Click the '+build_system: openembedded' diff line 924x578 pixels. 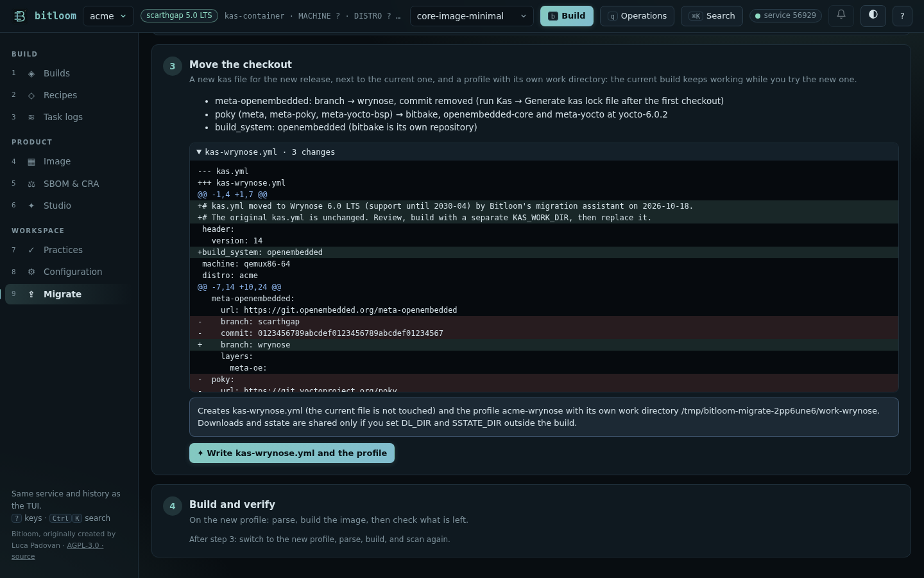coord(544,252)
